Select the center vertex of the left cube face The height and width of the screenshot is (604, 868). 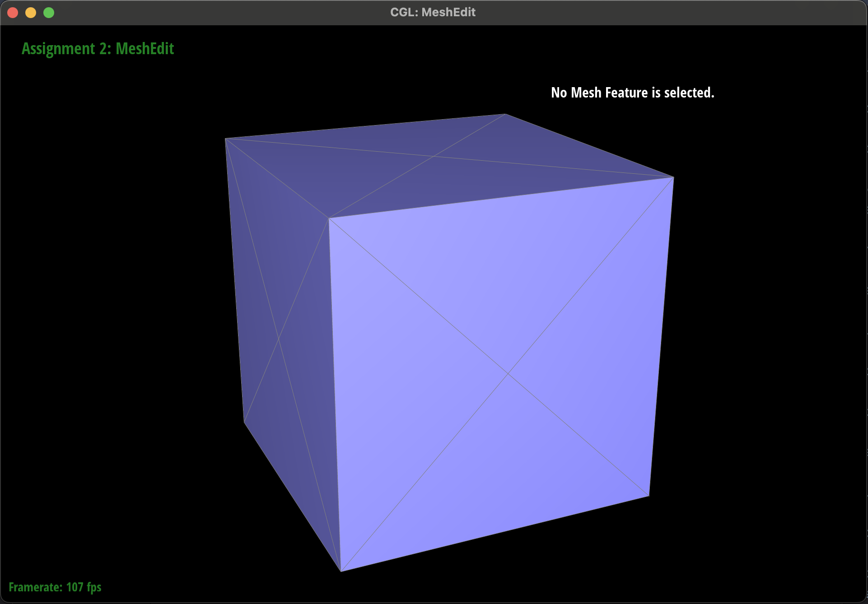[x=279, y=338]
